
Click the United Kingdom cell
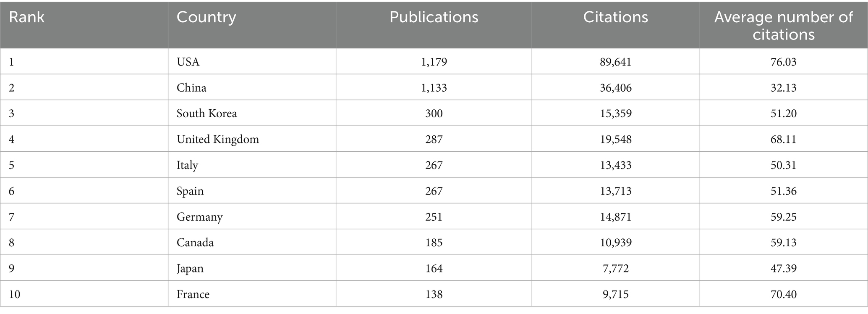tap(217, 139)
